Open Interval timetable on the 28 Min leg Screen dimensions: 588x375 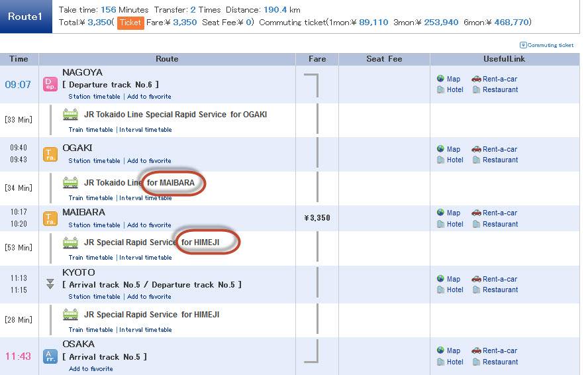click(146, 329)
